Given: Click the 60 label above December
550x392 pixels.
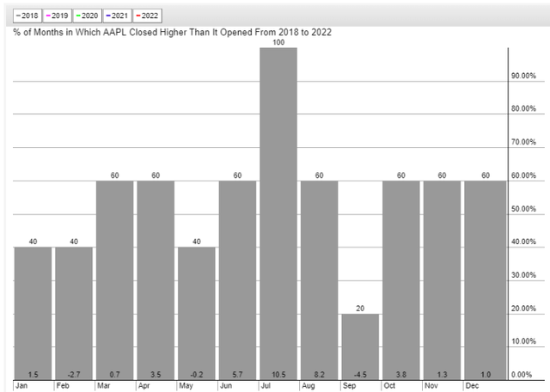Looking at the screenshot, I should (x=486, y=175).
